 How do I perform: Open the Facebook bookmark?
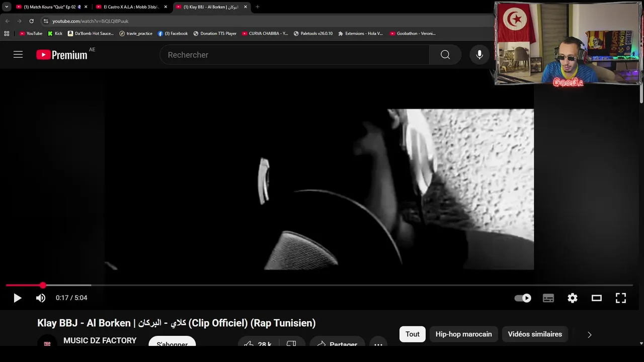click(x=173, y=34)
